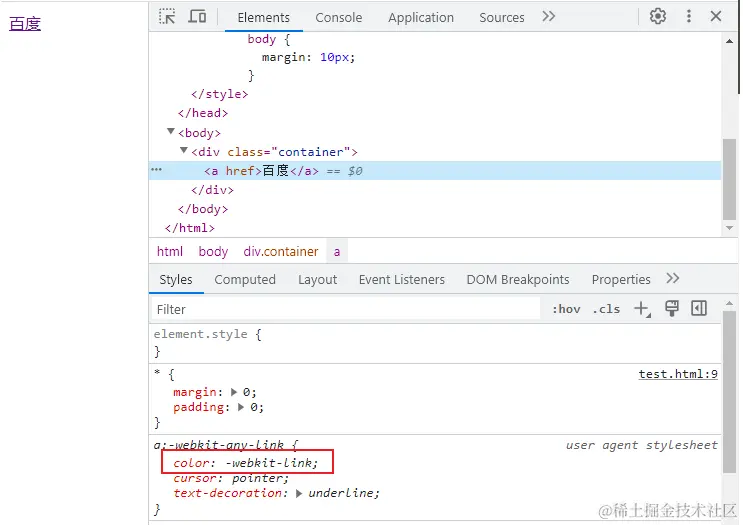
Task: Click the Styles pane scroll up arrow
Action: 730,303
